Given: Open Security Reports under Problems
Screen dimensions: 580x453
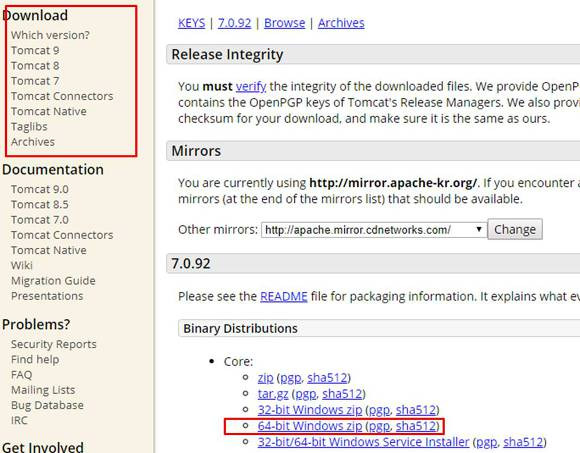Looking at the screenshot, I should tap(54, 344).
